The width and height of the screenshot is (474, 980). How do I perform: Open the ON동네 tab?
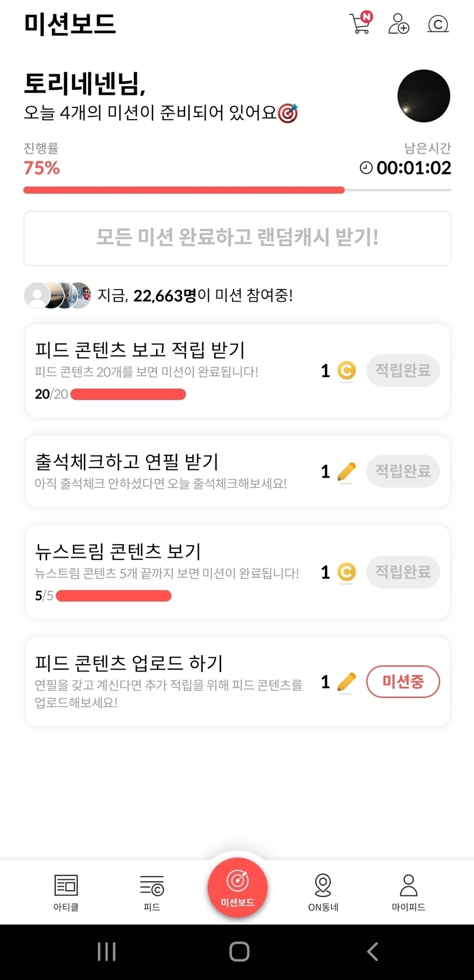pyautogui.click(x=323, y=891)
